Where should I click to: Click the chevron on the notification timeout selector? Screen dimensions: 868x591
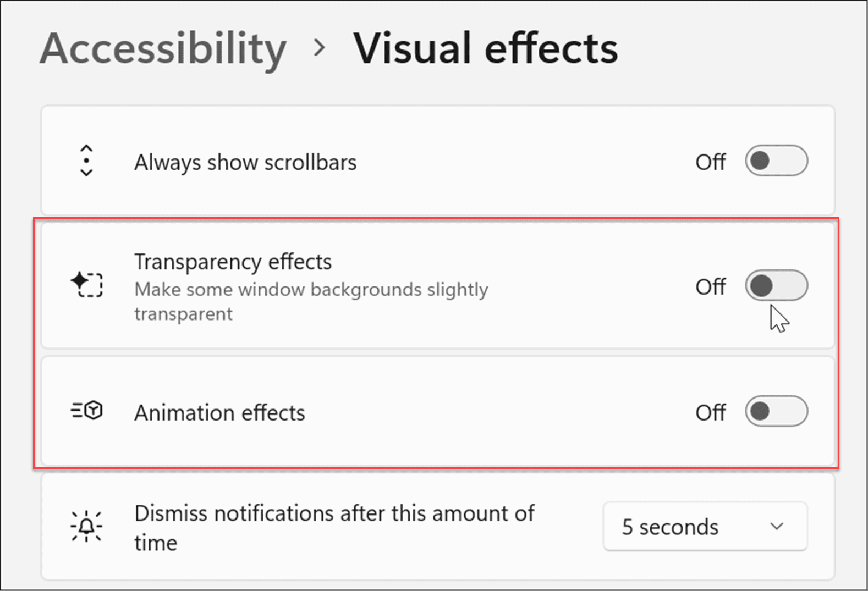[x=777, y=526]
